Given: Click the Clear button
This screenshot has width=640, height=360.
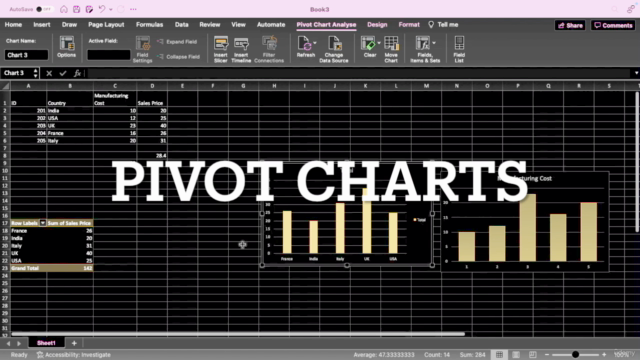Looking at the screenshot, I should tap(369, 47).
